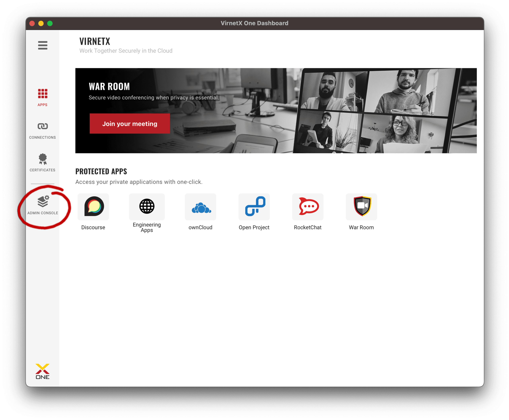Viewport: 509px width, 420px height.
Task: Click the VIRNETX page title
Action: (x=95, y=41)
